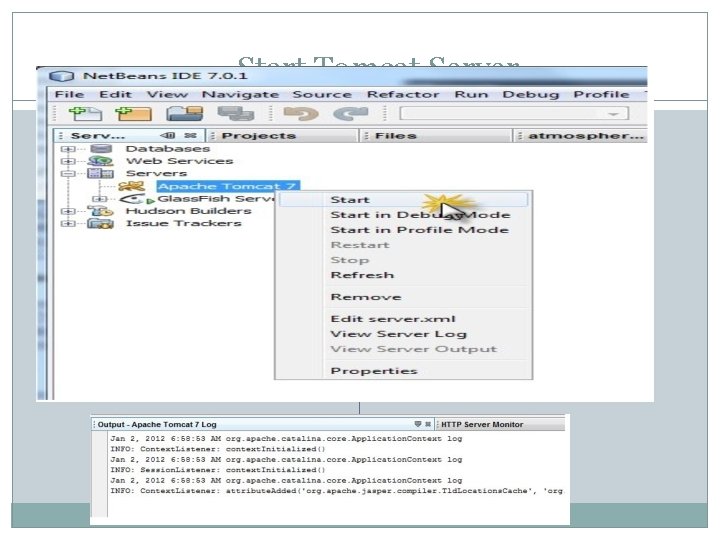The height and width of the screenshot is (540, 720).
Task: Open the File menu
Action: point(69,95)
